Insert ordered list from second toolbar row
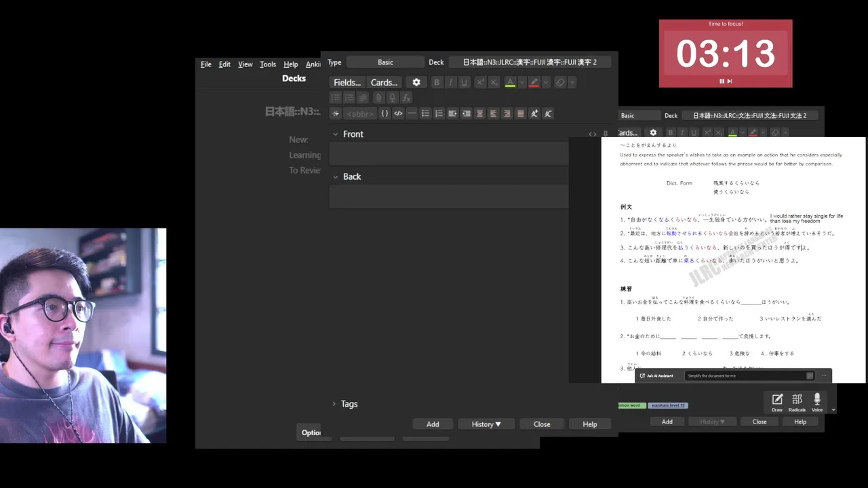This screenshot has height=488, width=868. pyautogui.click(x=349, y=98)
